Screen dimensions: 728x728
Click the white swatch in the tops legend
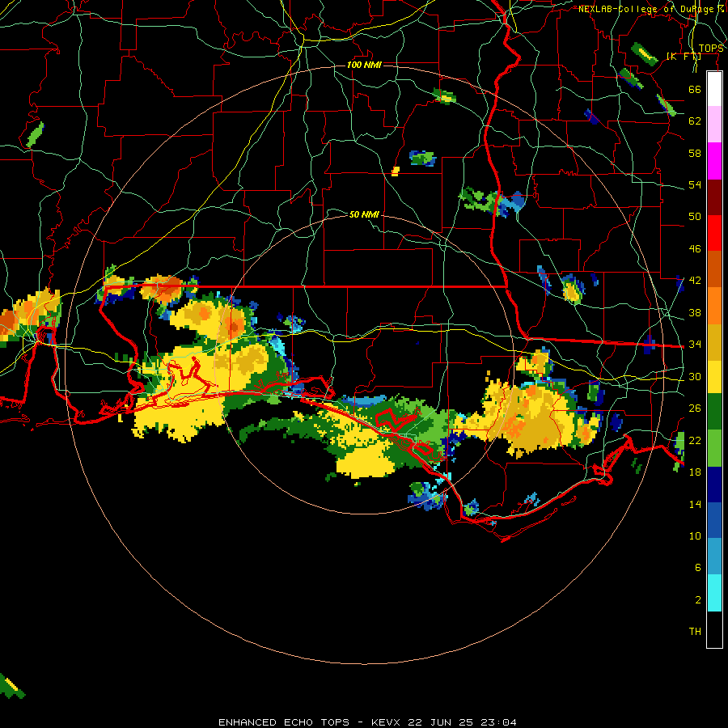(x=714, y=89)
